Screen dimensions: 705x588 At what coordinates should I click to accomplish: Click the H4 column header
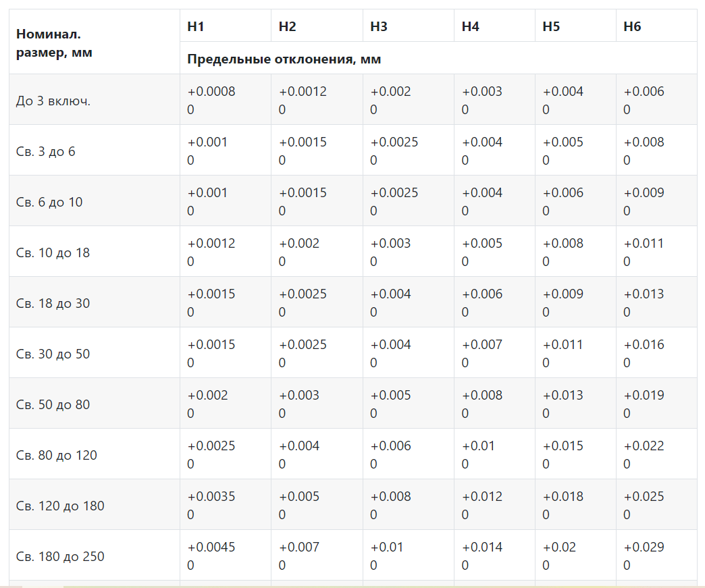470,26
